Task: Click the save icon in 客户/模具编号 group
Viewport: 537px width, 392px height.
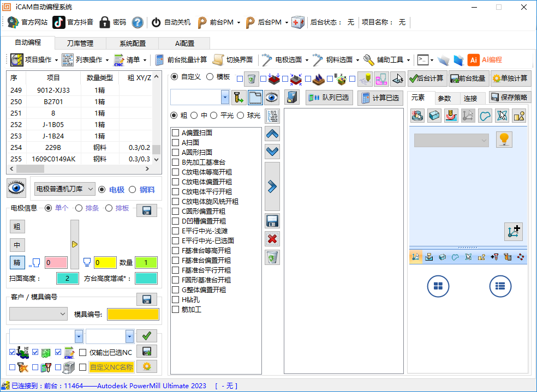Action: point(147,299)
